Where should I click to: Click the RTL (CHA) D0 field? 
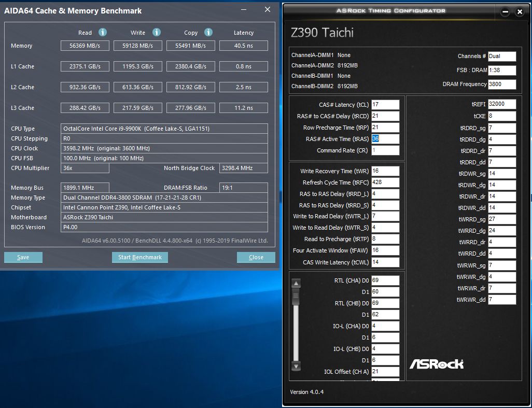point(385,280)
